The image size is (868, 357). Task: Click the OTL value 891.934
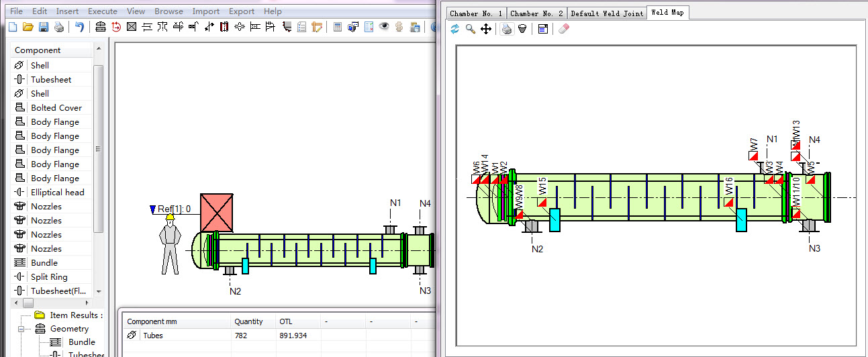292,336
